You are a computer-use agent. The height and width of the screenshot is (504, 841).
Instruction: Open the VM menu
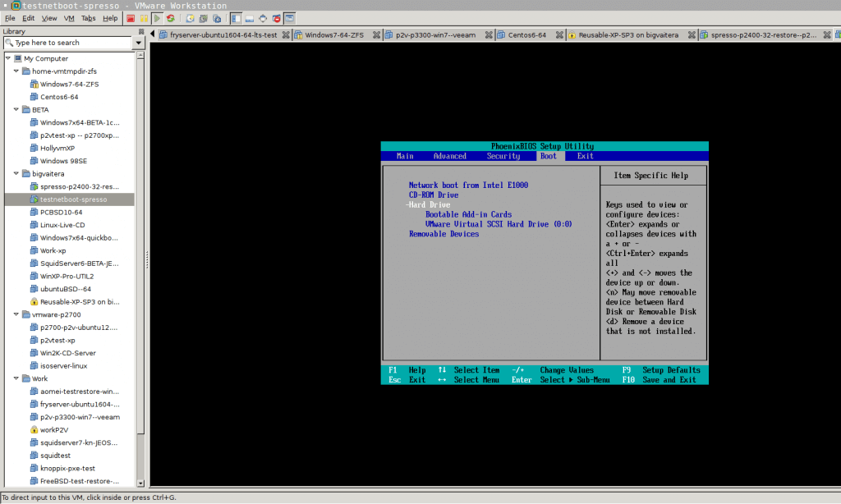(x=69, y=18)
